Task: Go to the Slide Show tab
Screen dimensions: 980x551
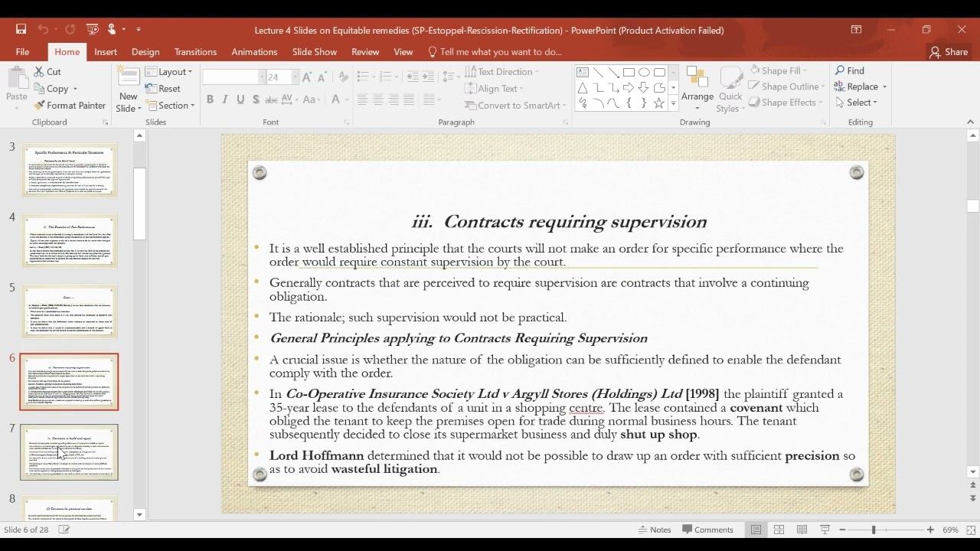Action: [315, 52]
